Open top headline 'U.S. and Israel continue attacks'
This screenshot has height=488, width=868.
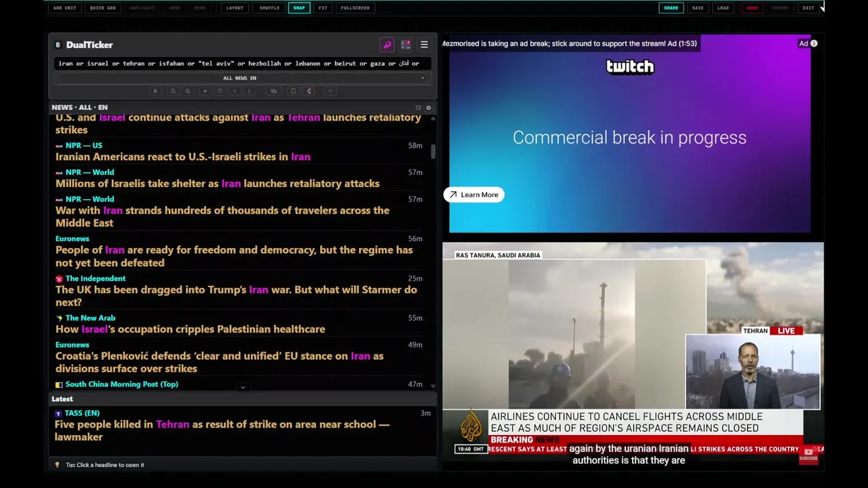238,124
